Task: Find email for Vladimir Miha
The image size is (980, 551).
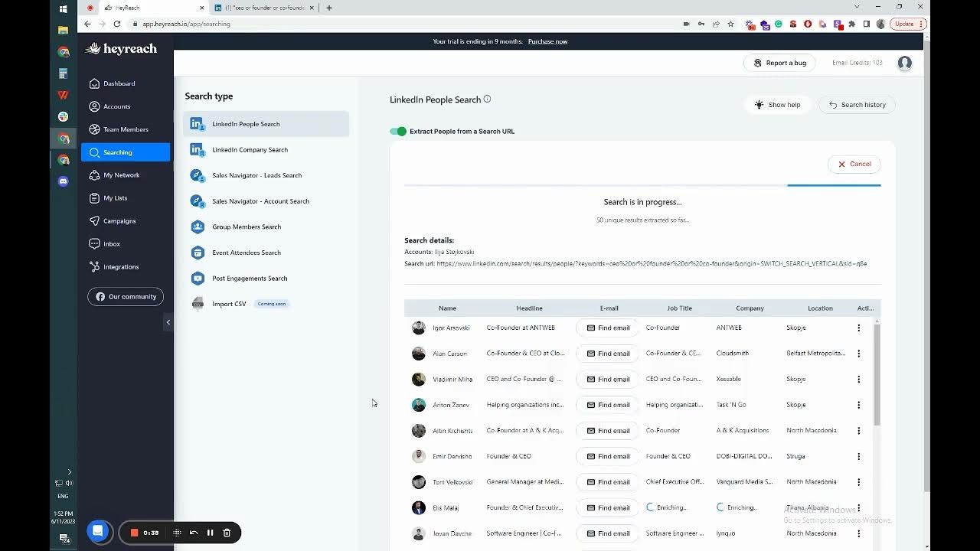Action: coord(608,379)
